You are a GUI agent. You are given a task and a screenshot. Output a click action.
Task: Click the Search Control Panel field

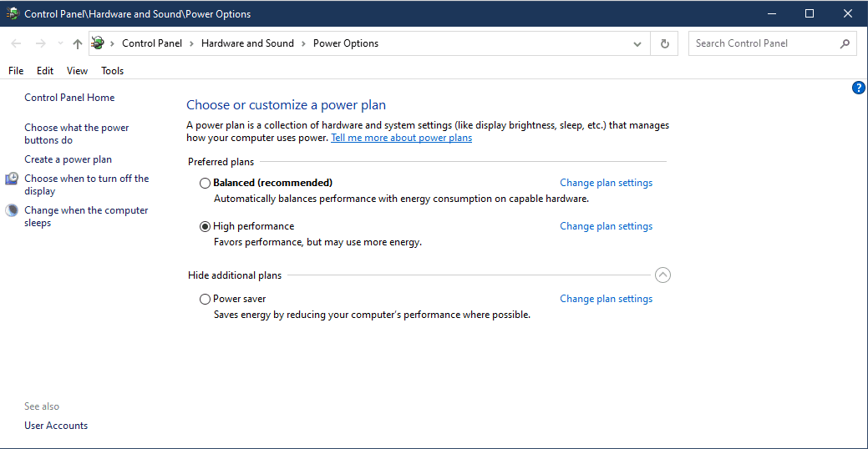point(760,43)
